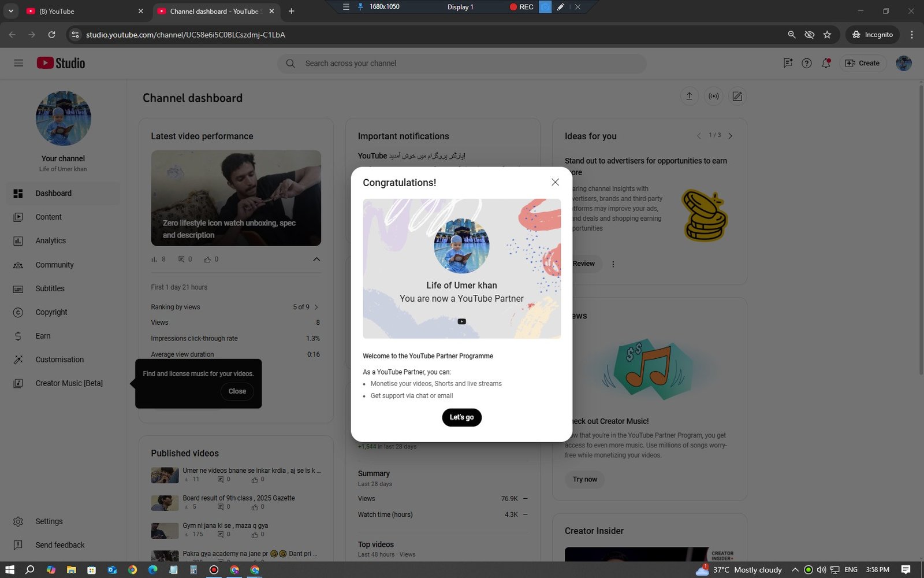Close the Creator Music tooltip
924x578 pixels.
tap(237, 391)
